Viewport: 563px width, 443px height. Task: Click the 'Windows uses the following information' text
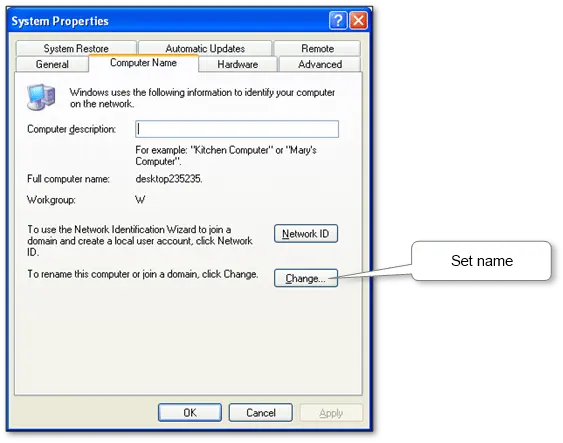[203, 98]
